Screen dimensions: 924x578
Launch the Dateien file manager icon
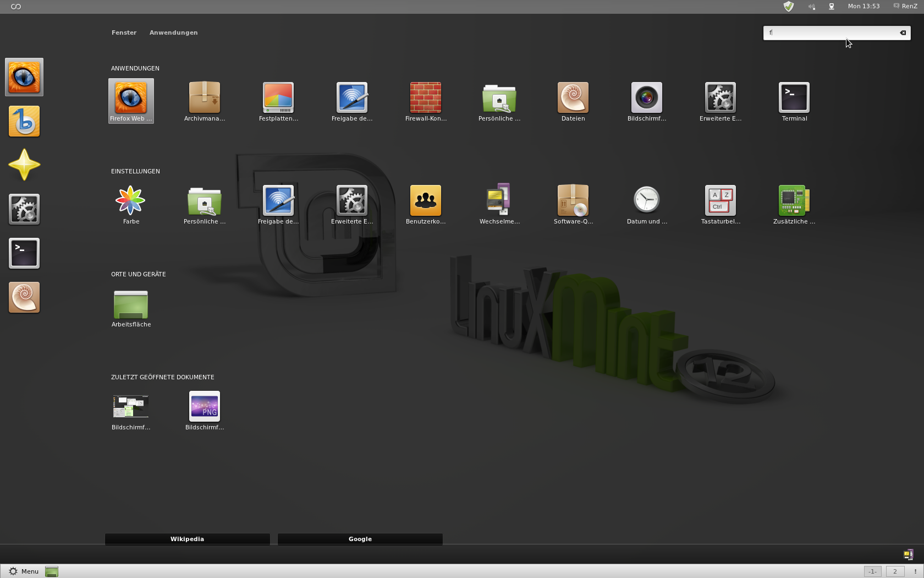point(573,101)
